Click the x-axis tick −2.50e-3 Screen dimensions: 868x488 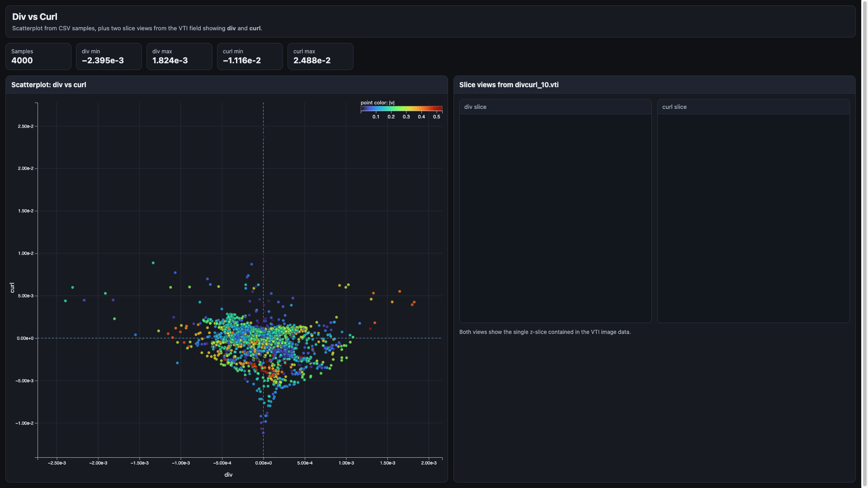[57, 463]
